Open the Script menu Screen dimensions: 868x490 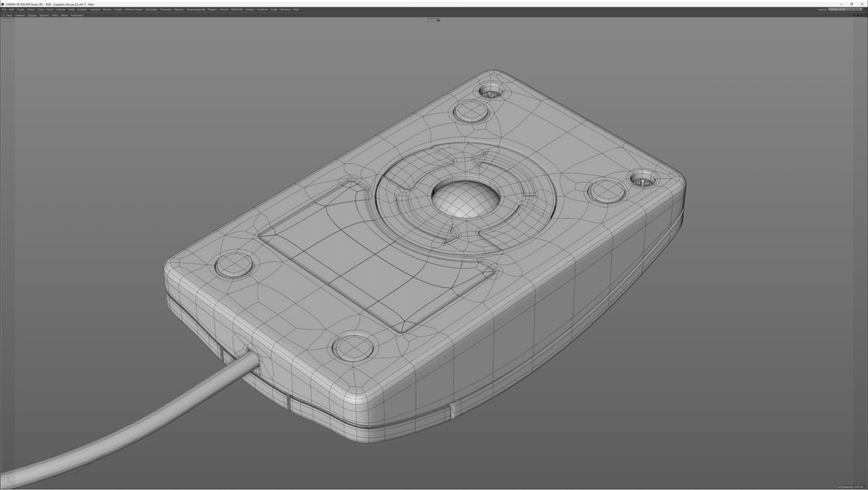273,9
